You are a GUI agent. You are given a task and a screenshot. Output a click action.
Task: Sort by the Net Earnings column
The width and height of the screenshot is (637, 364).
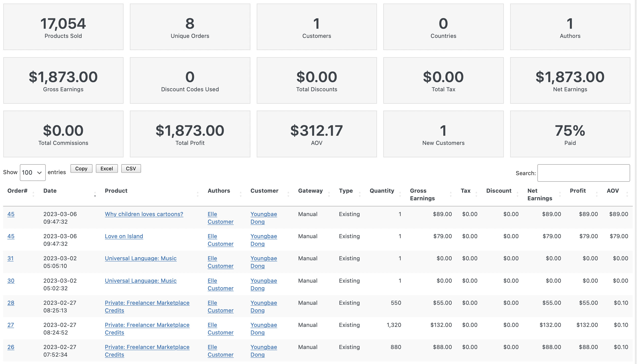pos(540,194)
